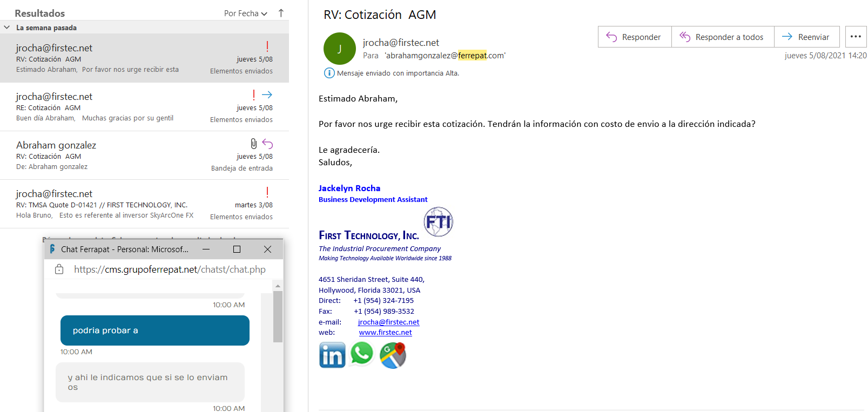
Task: Click the Reenviar button
Action: 807,37
